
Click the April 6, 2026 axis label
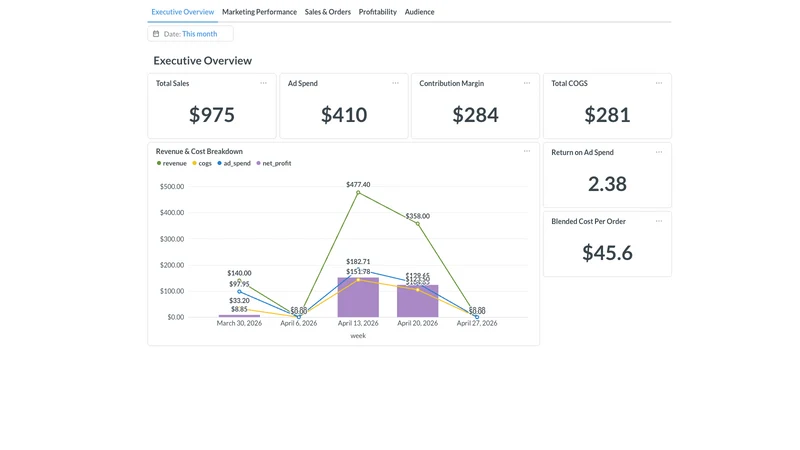click(x=298, y=323)
